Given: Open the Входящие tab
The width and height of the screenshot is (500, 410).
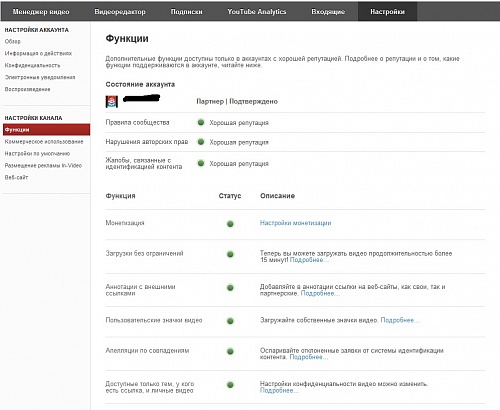Looking at the screenshot, I should coord(328,12).
